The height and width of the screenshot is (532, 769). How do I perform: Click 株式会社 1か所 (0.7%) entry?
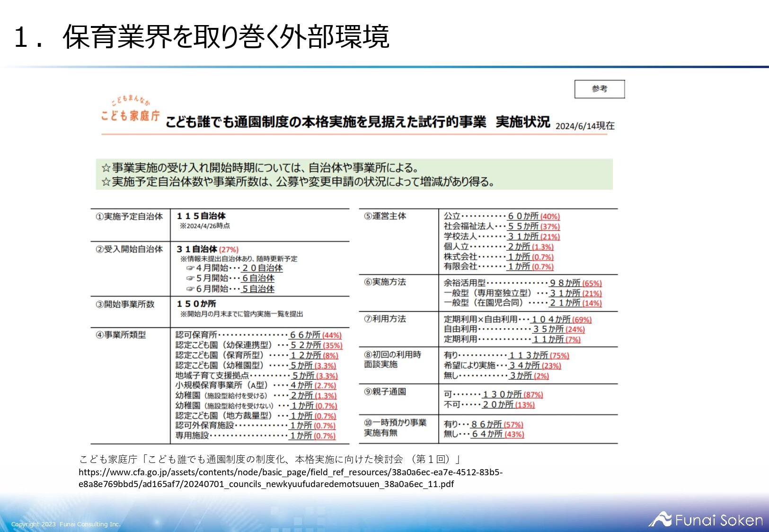(499, 257)
